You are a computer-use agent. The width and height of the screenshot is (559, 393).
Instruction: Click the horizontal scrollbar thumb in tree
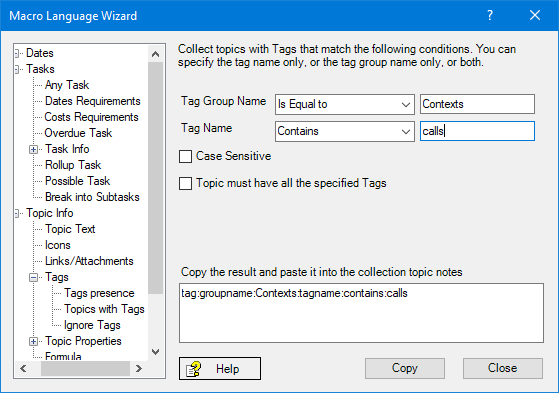85,368
